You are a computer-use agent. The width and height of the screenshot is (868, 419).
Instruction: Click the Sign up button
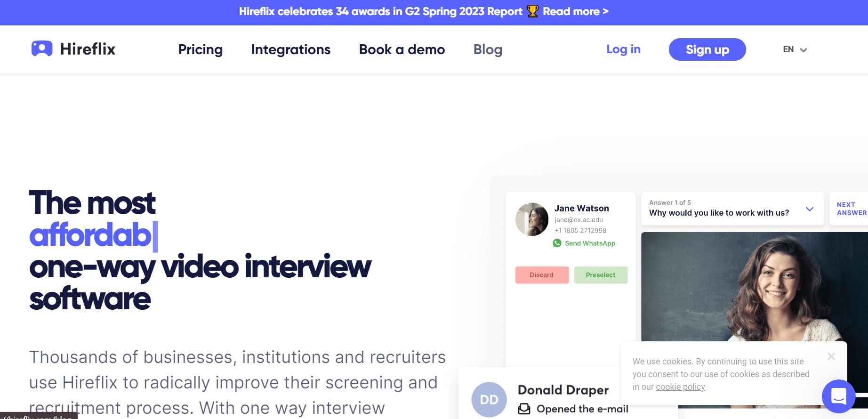pos(707,49)
